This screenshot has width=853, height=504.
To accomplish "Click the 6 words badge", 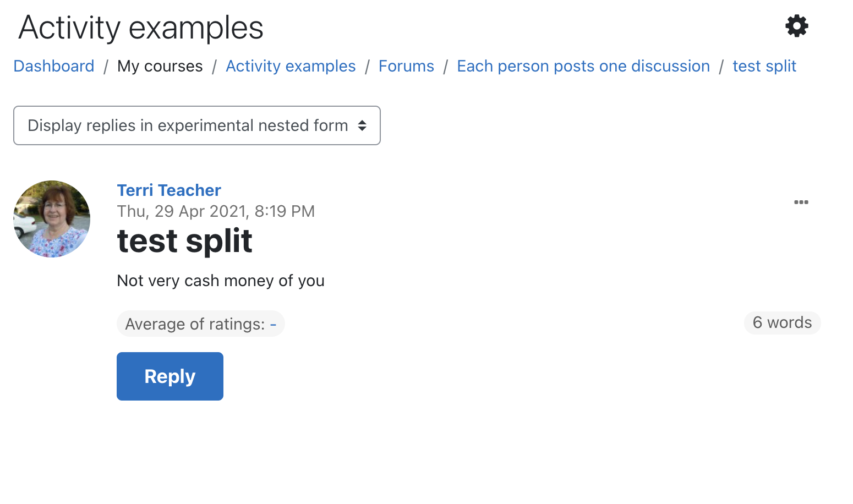I will (782, 322).
